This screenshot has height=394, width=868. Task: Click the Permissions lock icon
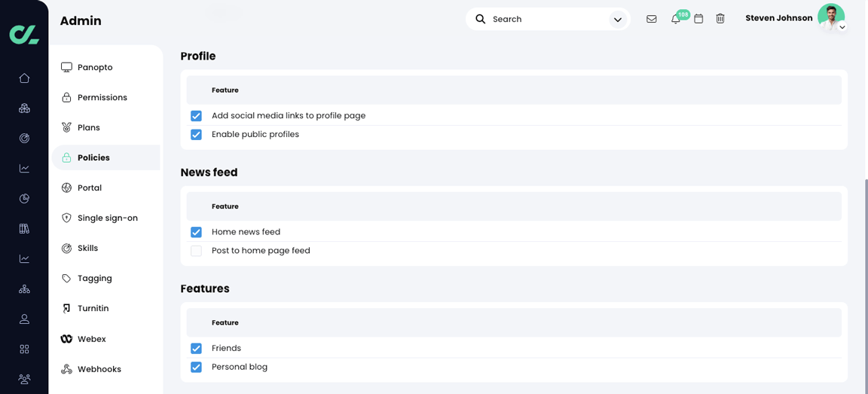pyautogui.click(x=66, y=97)
